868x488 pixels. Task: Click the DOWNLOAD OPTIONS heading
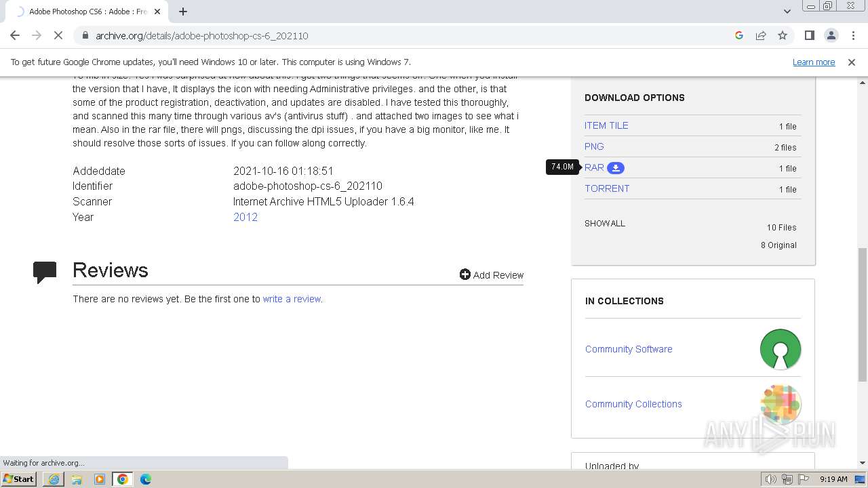[635, 98]
